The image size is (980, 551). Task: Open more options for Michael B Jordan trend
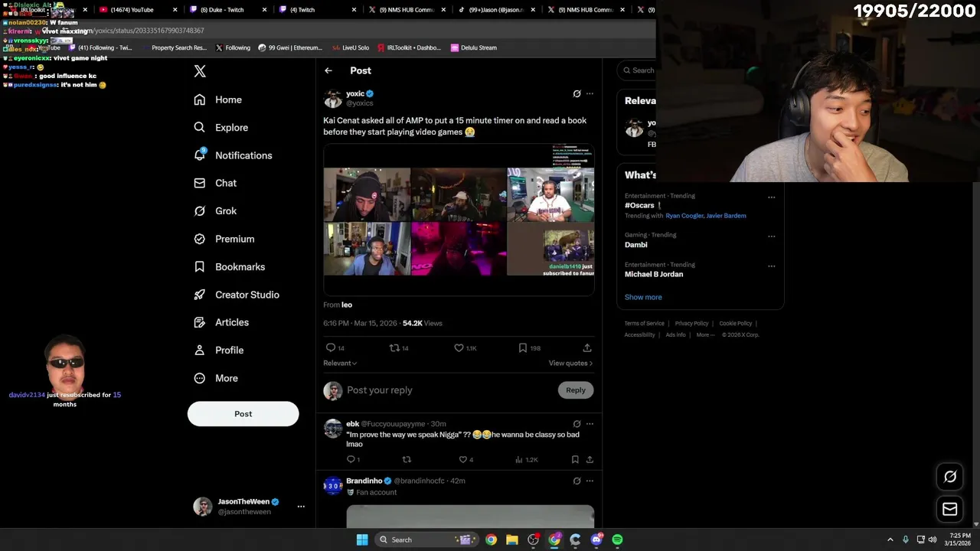click(771, 266)
